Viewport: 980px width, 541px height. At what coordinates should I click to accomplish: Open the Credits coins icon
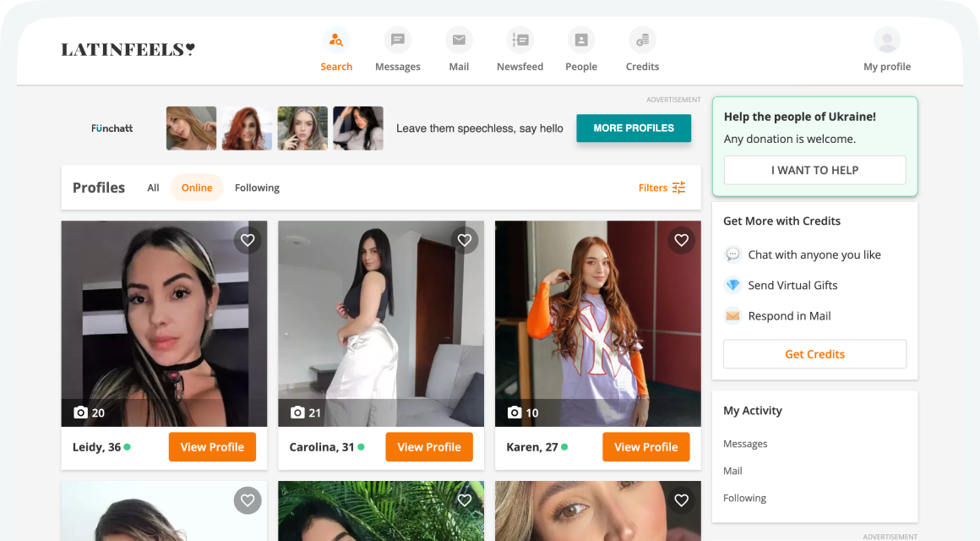pyautogui.click(x=642, y=40)
